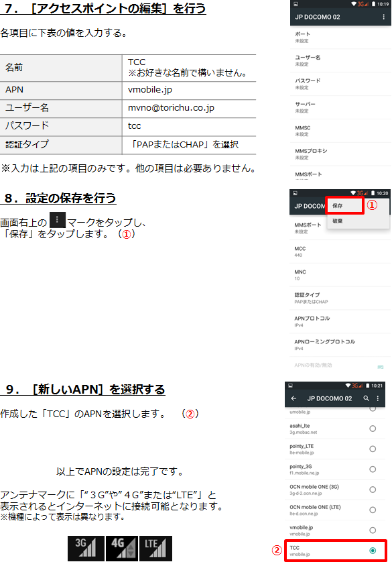Tap battery icon in 10:19 status bar
The width and height of the screenshot is (392, 564).
373,4
